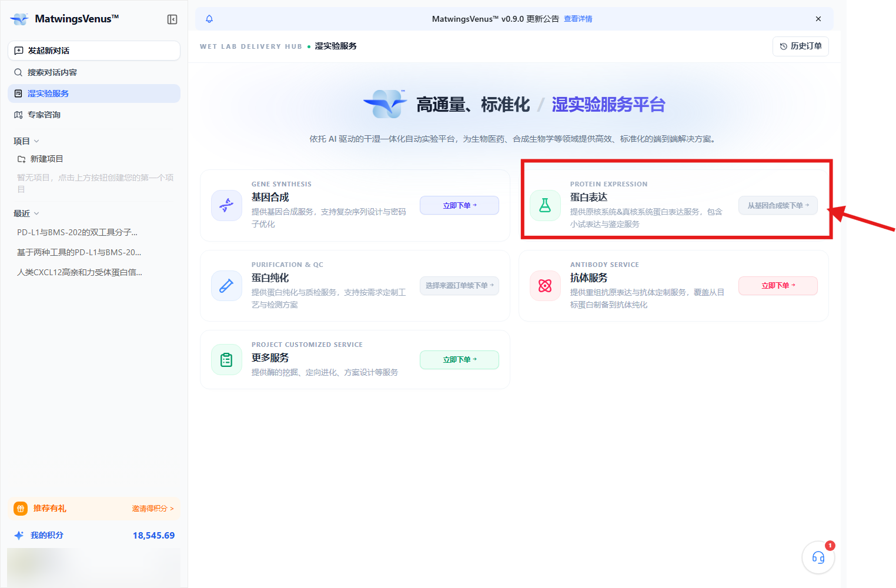
Task: Open 专家咨询 in the sidebar
Action: [94, 115]
